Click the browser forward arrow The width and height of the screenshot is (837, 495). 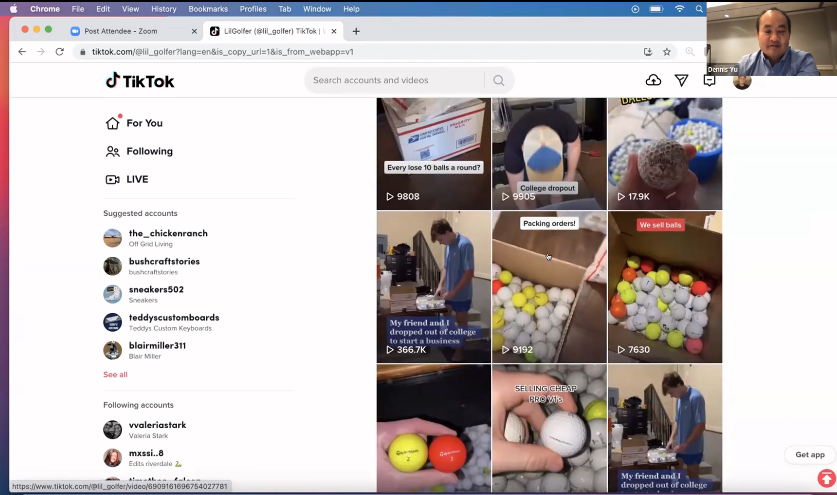tap(41, 52)
